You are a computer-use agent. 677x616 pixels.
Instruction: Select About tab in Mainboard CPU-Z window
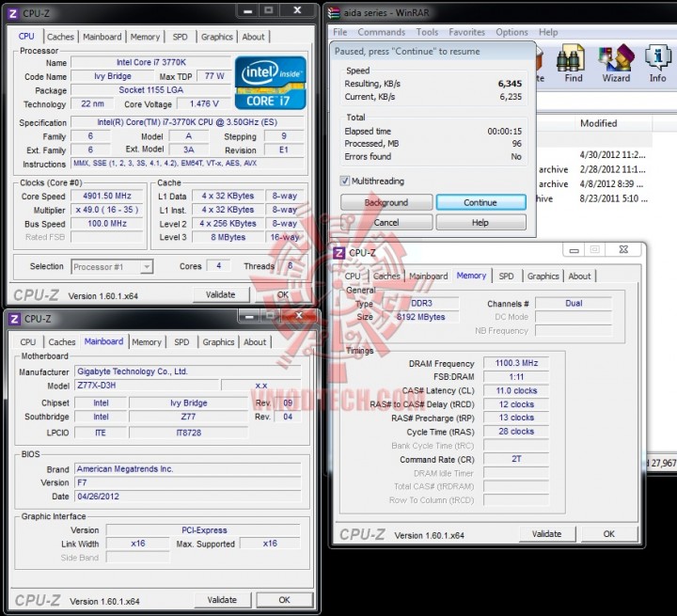click(255, 342)
